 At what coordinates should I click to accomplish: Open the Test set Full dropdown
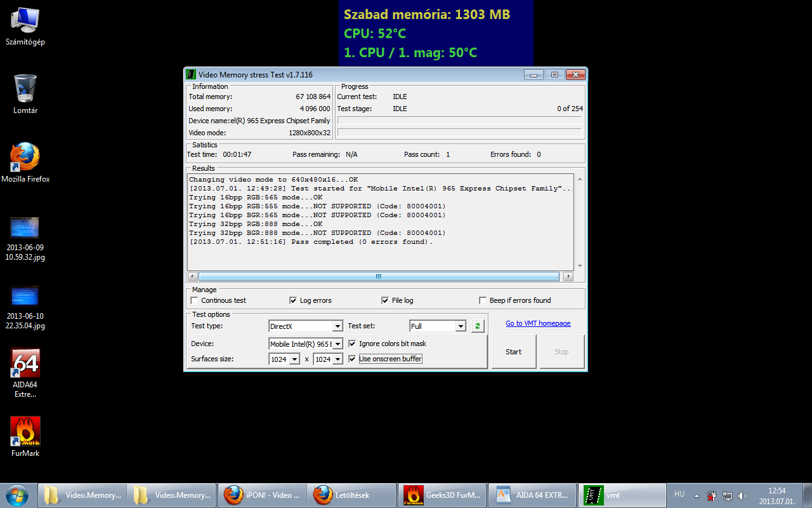click(438, 326)
